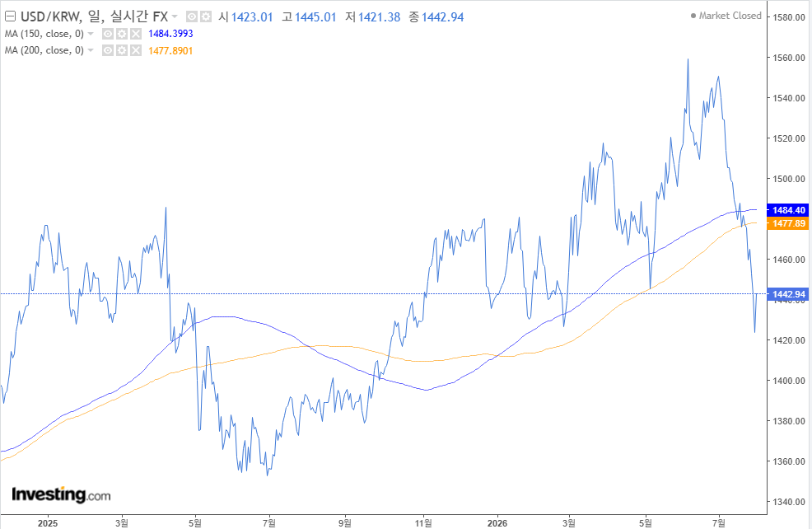Open the USD/KRW symbol title dropdown arrow

[x=175, y=17]
